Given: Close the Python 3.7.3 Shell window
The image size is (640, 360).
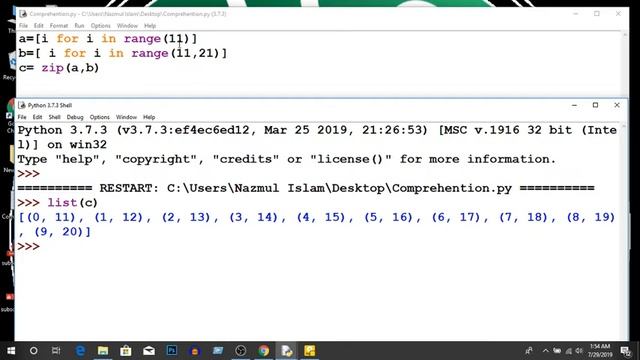Looking at the screenshot, I should [617, 105].
